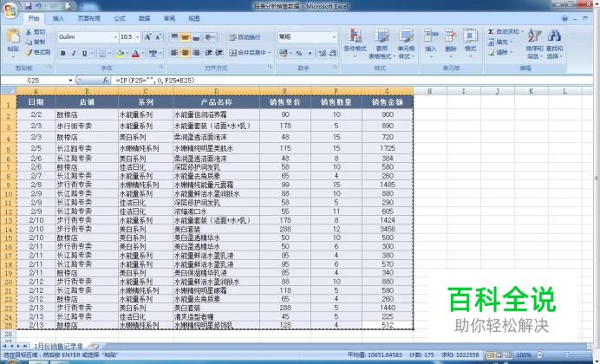Click the increase decimal icon

coord(323,53)
